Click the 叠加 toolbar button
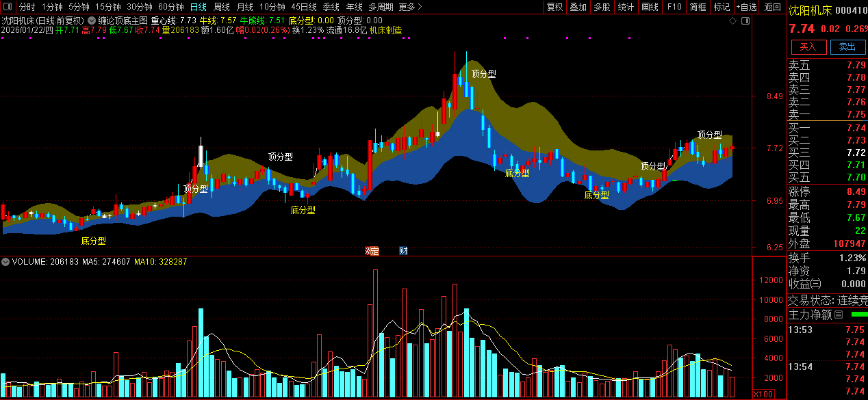 pyautogui.click(x=578, y=7)
